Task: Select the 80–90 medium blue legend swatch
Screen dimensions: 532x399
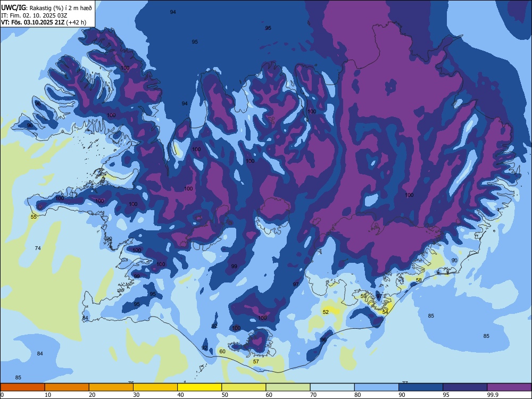Action: (377, 387)
